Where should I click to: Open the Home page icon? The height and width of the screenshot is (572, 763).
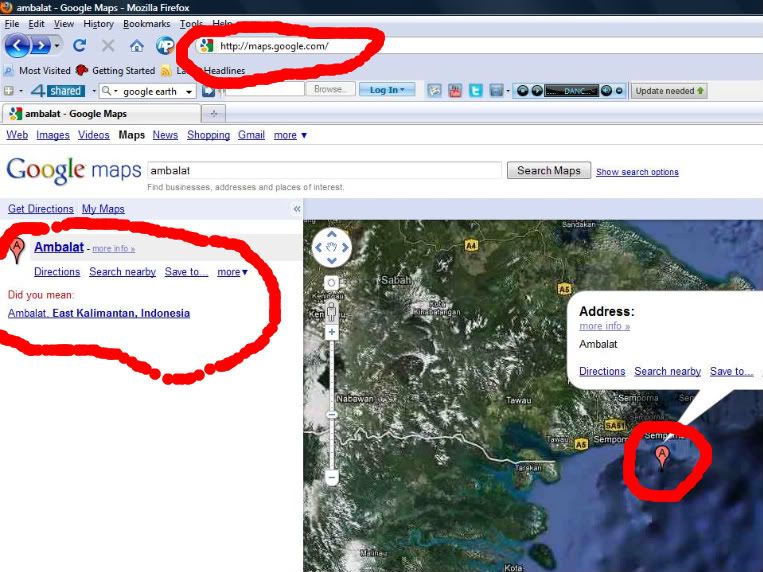click(137, 46)
